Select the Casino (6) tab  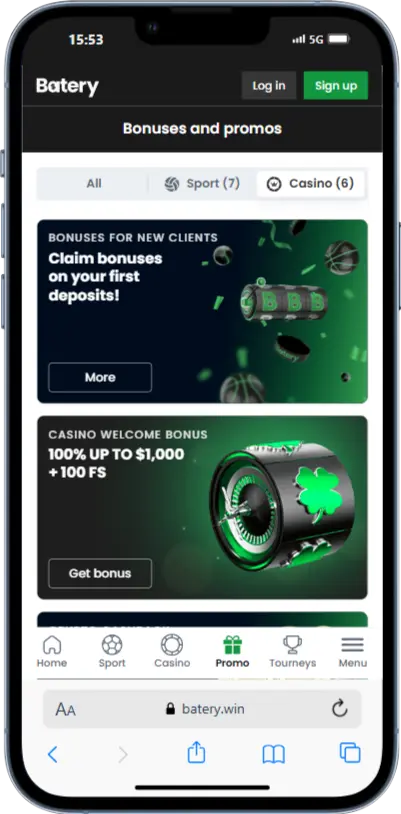tap(310, 184)
